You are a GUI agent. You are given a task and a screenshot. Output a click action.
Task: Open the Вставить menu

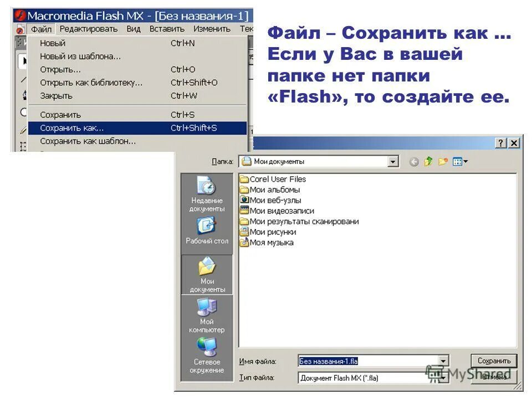[167, 29]
